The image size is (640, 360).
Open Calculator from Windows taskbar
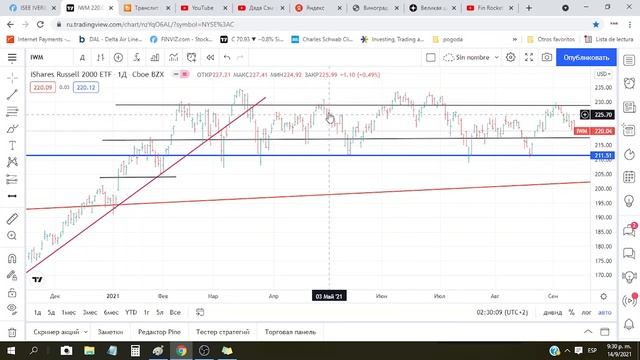click(x=135, y=351)
